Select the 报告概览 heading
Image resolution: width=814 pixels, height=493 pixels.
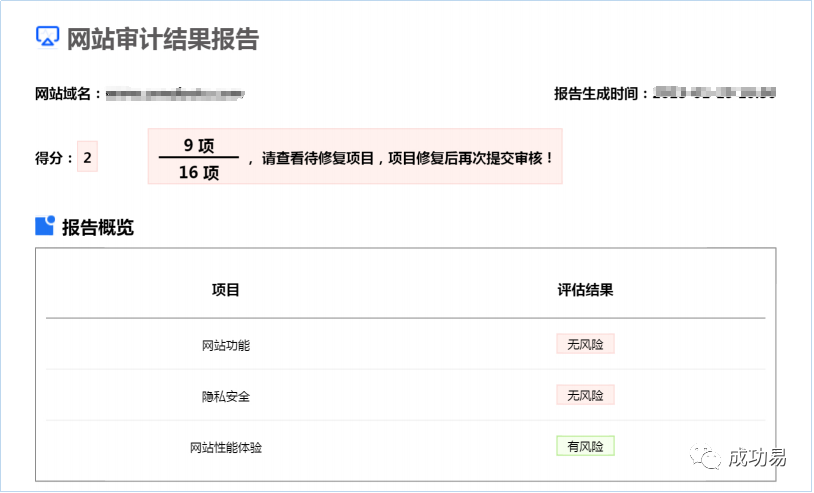click(98, 227)
